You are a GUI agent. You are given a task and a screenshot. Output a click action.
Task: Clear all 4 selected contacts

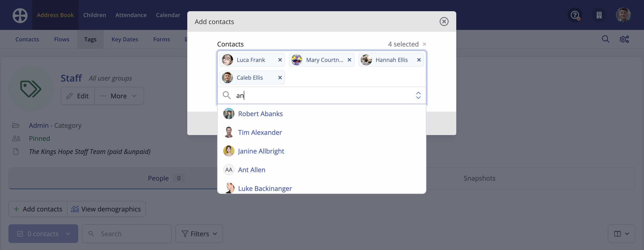pyautogui.click(x=425, y=44)
